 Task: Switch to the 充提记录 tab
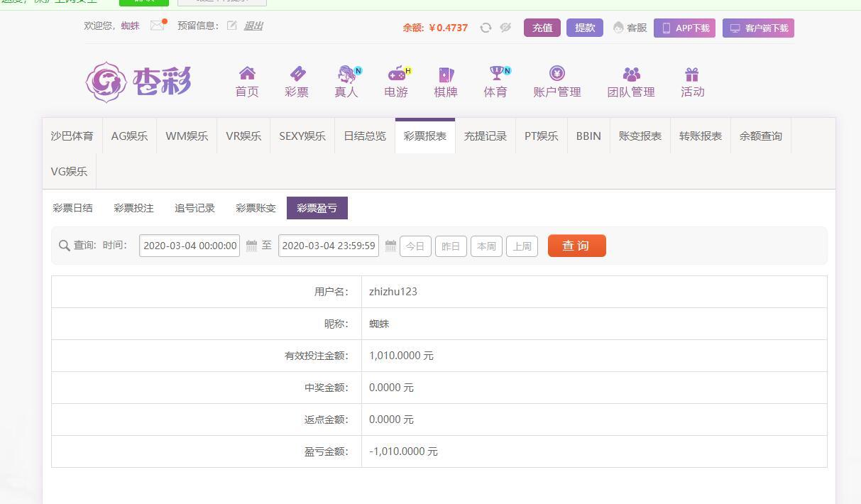point(486,136)
